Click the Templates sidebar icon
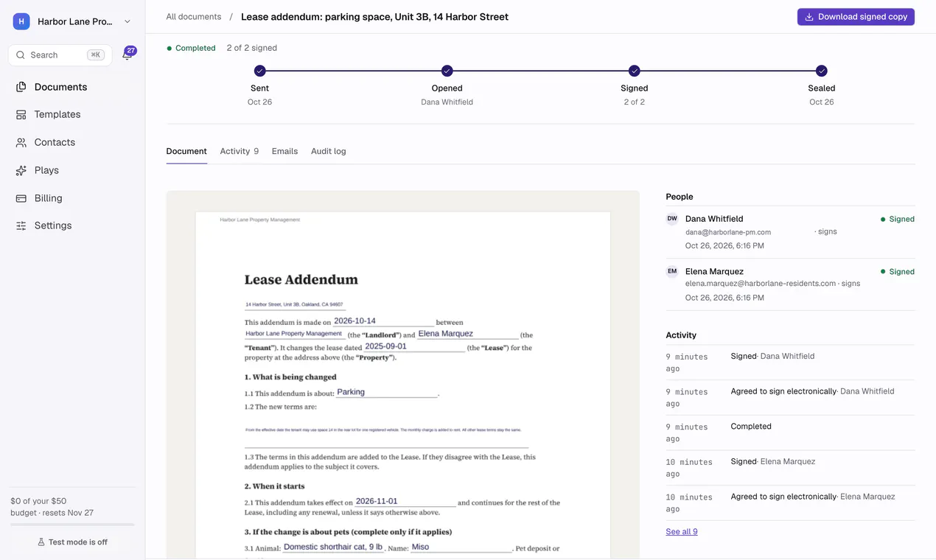 [x=21, y=115]
